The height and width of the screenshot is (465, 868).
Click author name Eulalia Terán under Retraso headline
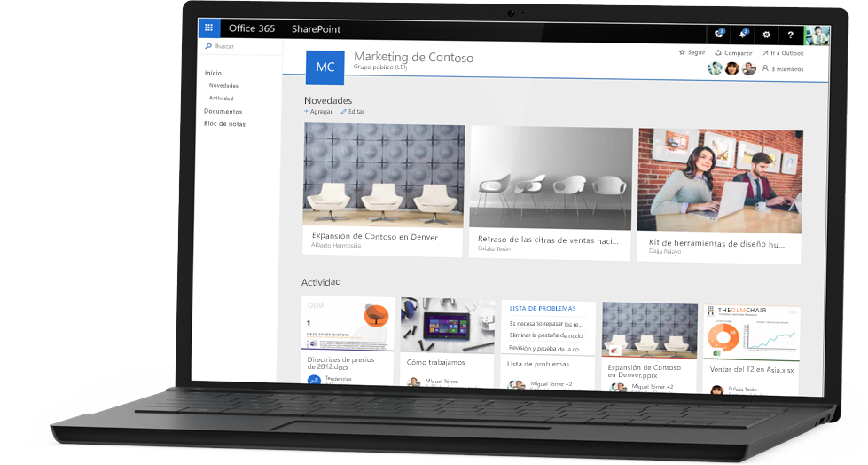click(495, 248)
